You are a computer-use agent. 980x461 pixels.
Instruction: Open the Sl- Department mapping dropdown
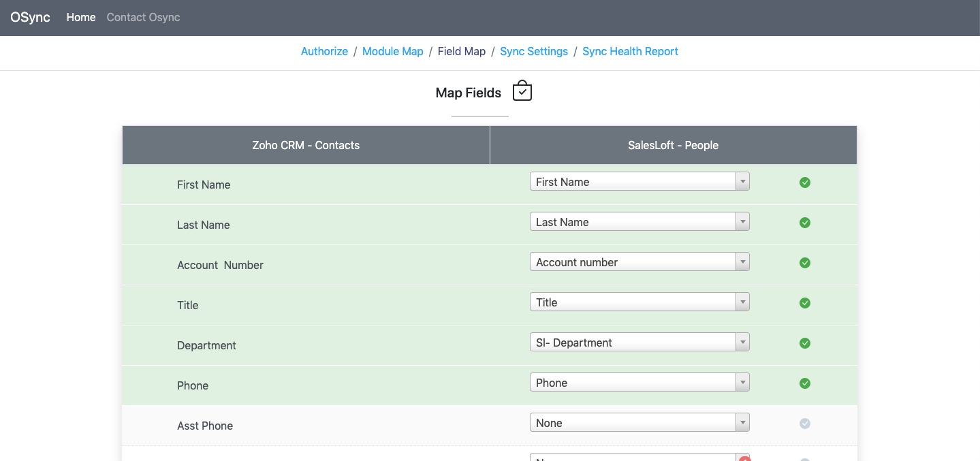coord(639,342)
